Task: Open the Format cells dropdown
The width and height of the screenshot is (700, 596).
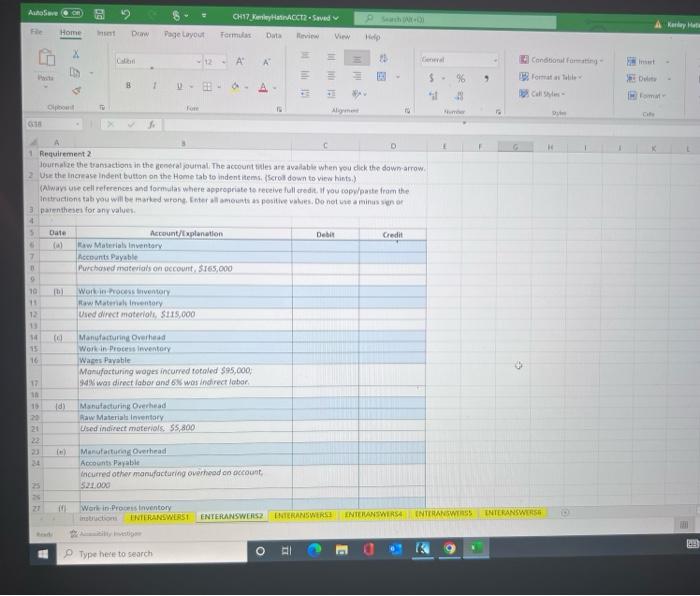Action: pyautogui.click(x=647, y=96)
